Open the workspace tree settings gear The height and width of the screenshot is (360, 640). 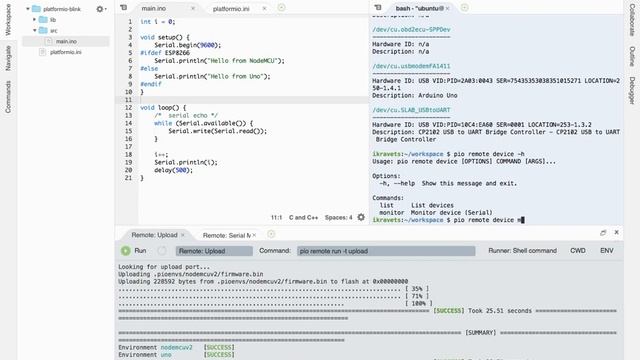(x=101, y=9)
